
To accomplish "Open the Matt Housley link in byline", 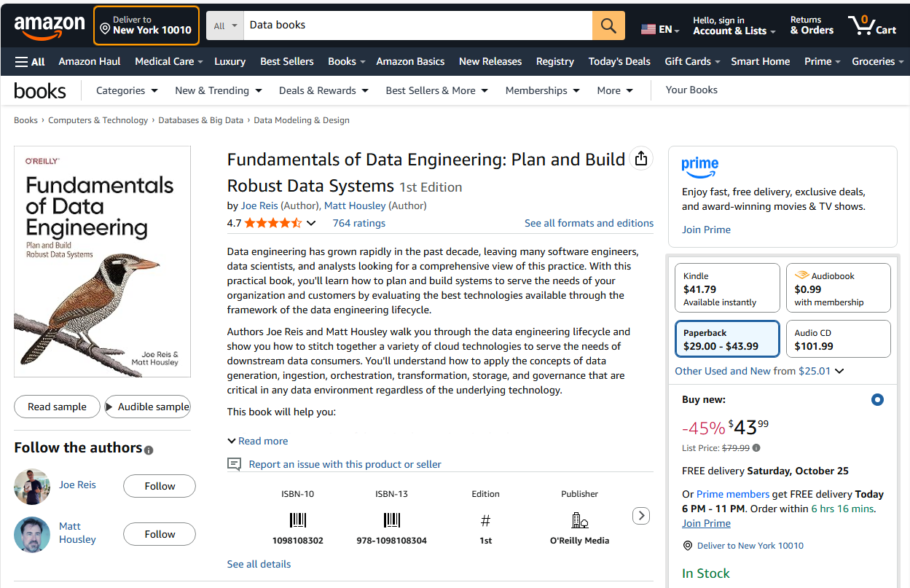I will pyautogui.click(x=355, y=205).
